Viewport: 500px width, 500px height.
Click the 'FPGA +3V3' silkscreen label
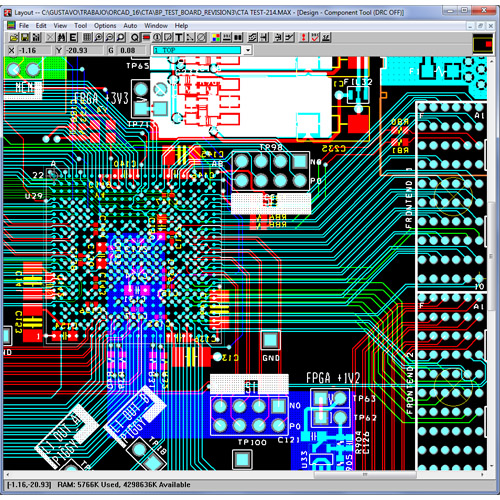click(x=101, y=98)
